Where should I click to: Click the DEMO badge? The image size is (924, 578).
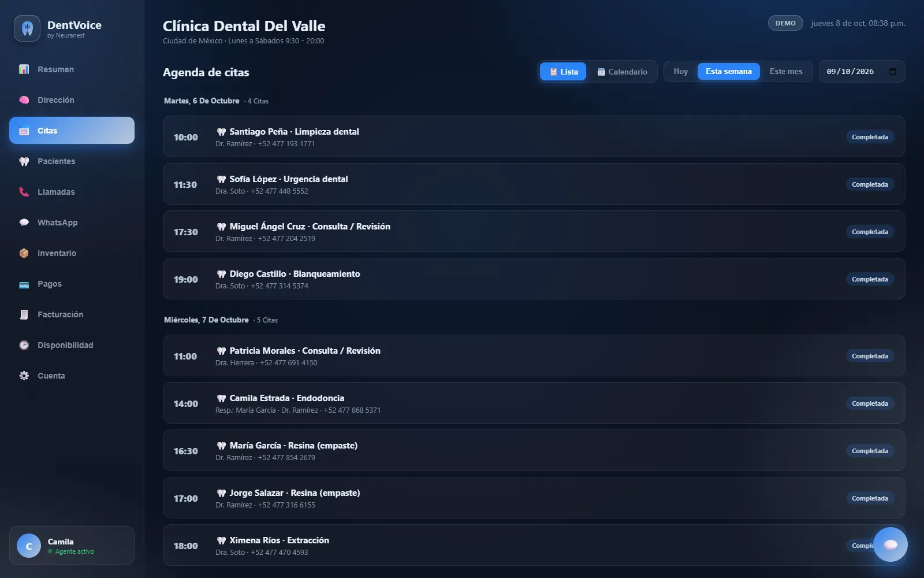coord(785,23)
